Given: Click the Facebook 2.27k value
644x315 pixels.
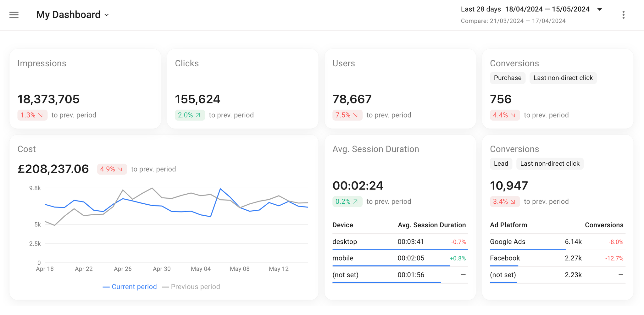Looking at the screenshot, I should (x=573, y=258).
